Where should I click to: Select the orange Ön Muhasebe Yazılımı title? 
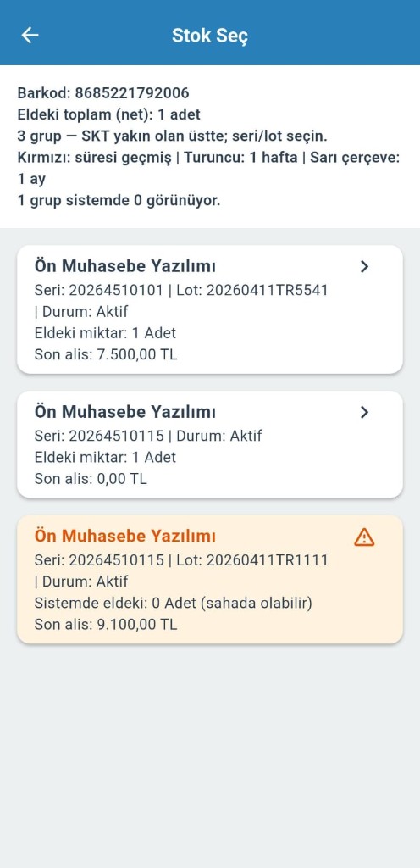[124, 536]
